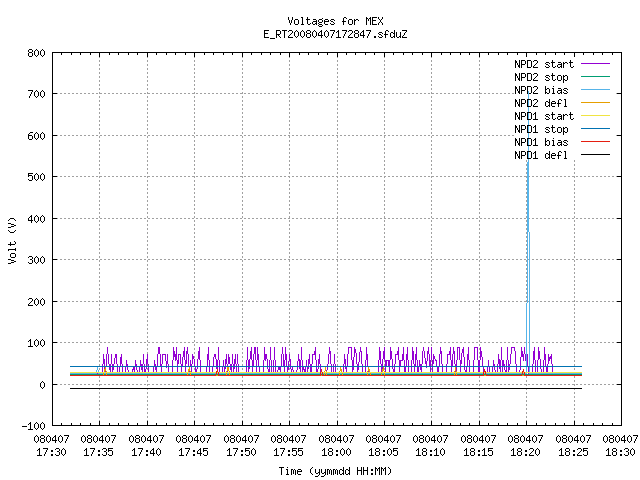
Task: Click the 'NPD2 stop' legend label
Action: point(541,77)
